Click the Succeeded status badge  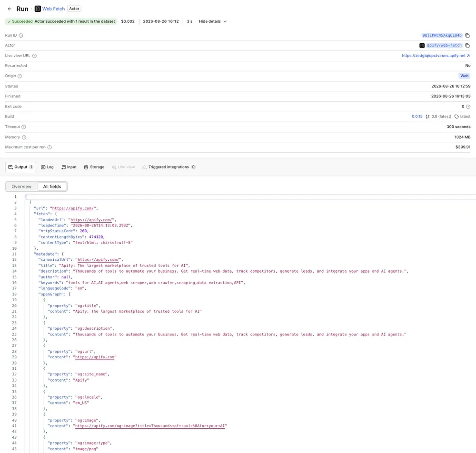pos(61,21)
